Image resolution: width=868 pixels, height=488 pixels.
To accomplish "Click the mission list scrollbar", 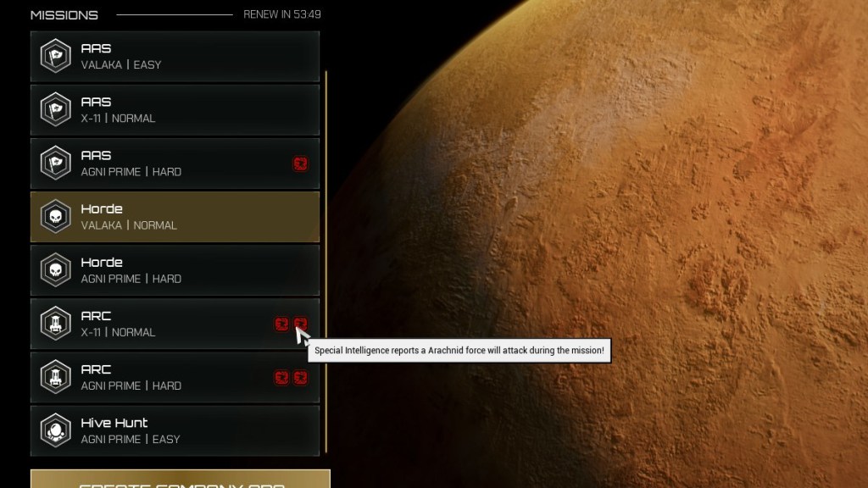I will pyautogui.click(x=326, y=254).
